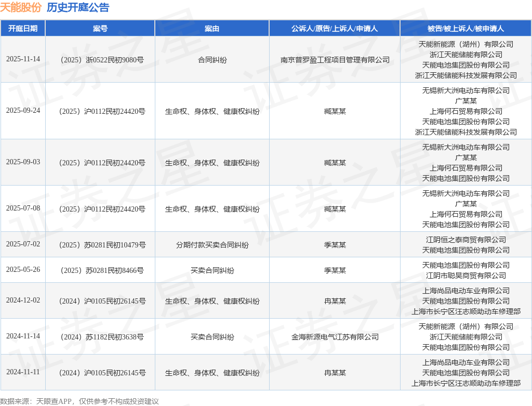Click the 分期付款买卖合同纠纷 cell
The height and width of the screenshot is (406, 532).
tap(212, 245)
